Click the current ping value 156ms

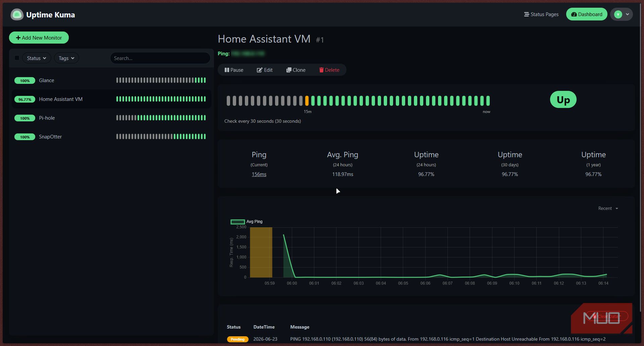coord(259,174)
